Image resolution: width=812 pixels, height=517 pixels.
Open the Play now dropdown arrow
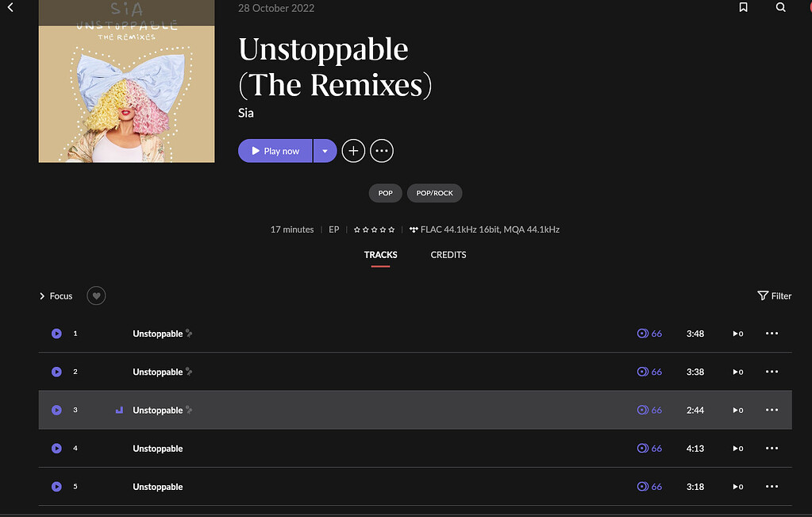[x=325, y=151]
